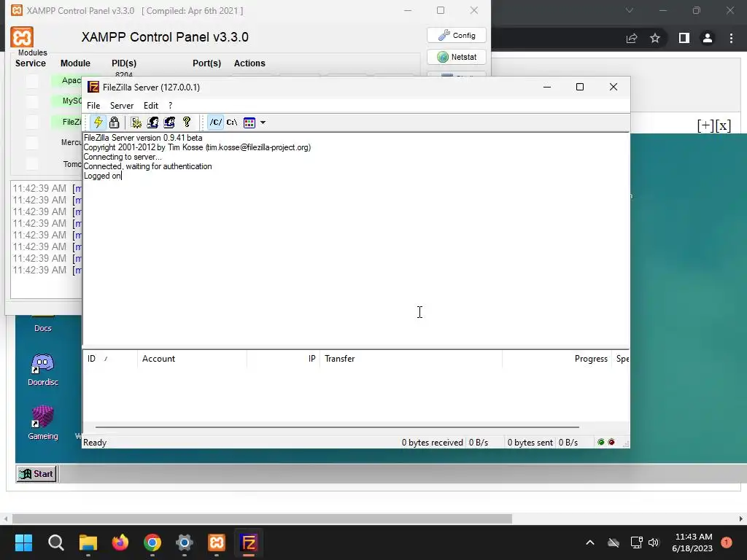Click the yellow question mark help icon
This screenshot has width=747, height=560.
pyautogui.click(x=187, y=122)
